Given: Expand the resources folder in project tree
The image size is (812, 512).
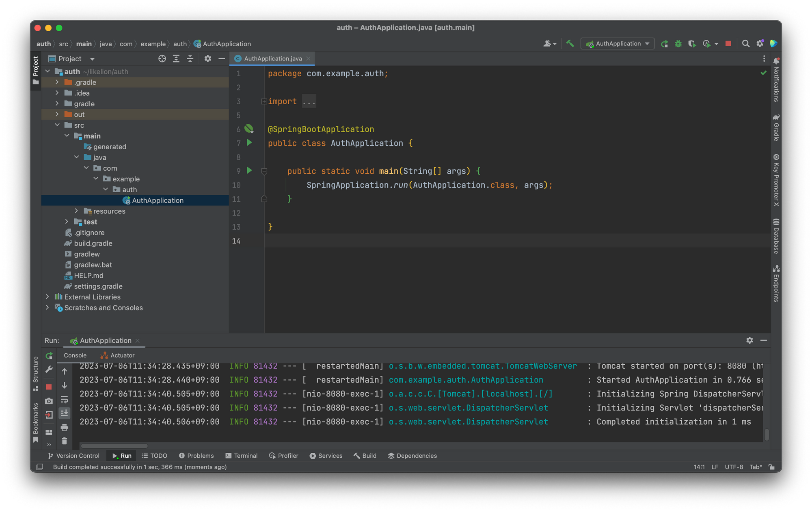Looking at the screenshot, I should pyautogui.click(x=76, y=211).
